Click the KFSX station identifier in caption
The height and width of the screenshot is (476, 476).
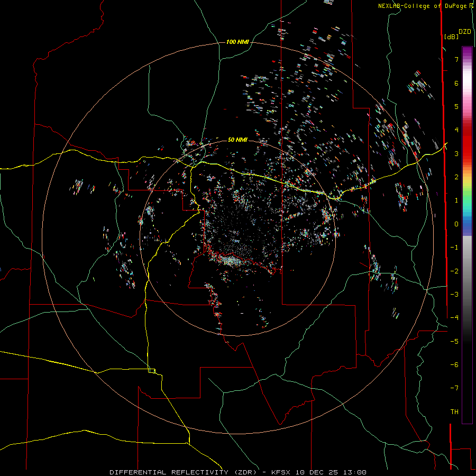coord(280,472)
